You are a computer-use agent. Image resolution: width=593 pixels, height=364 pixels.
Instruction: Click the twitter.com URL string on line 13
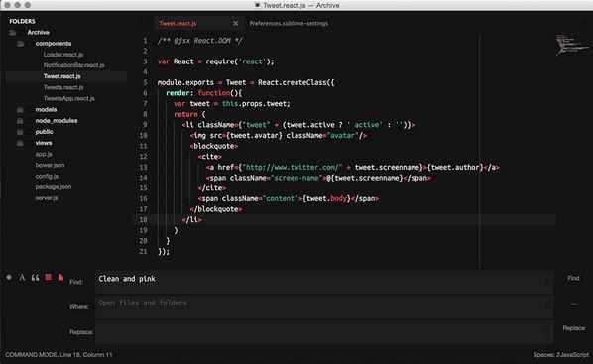292,168
